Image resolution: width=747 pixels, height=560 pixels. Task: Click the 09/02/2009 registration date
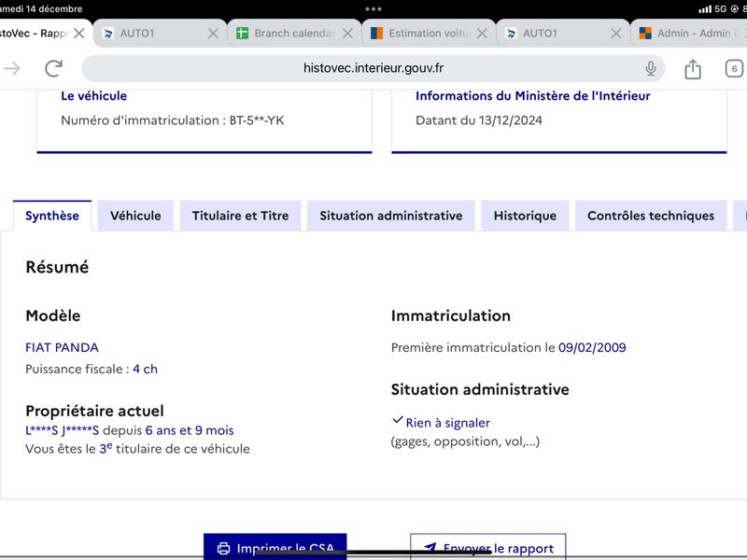592,347
